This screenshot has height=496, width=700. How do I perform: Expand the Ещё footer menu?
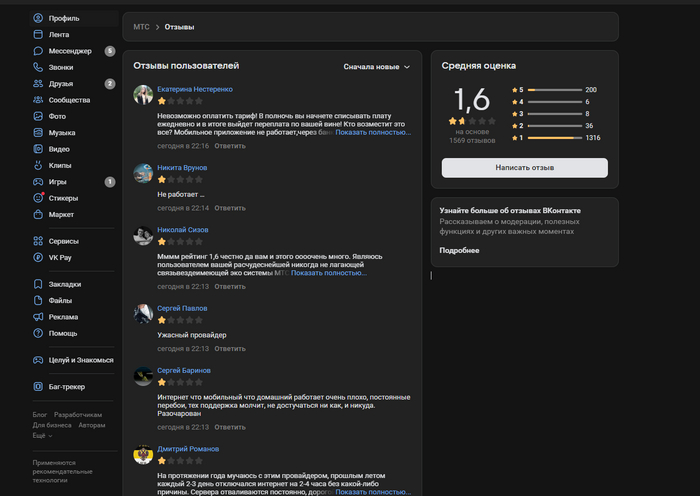coord(42,435)
